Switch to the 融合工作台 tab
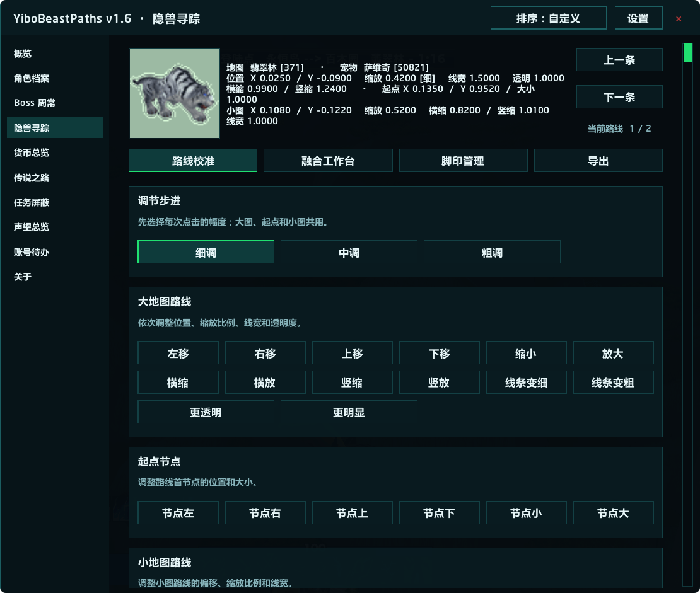This screenshot has height=593, width=700. click(x=328, y=161)
